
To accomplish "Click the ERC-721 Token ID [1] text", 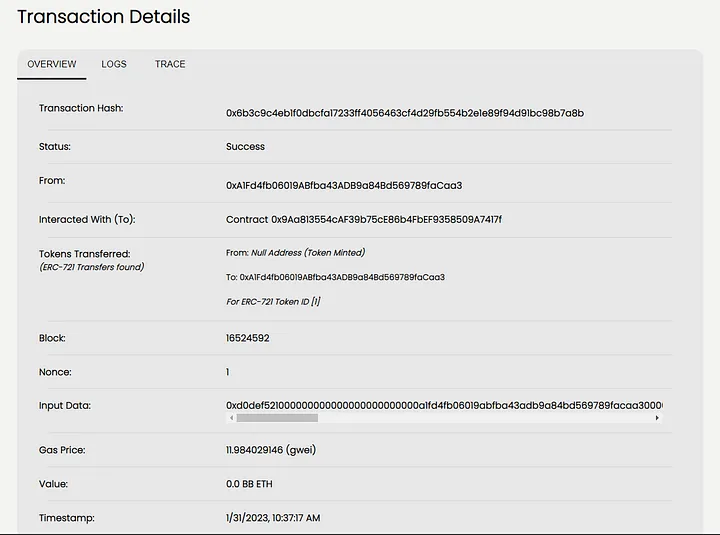I will (273, 301).
